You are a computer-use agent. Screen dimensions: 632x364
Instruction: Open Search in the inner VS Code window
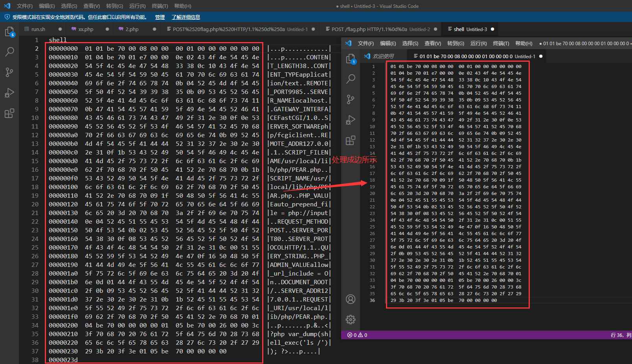[351, 79]
